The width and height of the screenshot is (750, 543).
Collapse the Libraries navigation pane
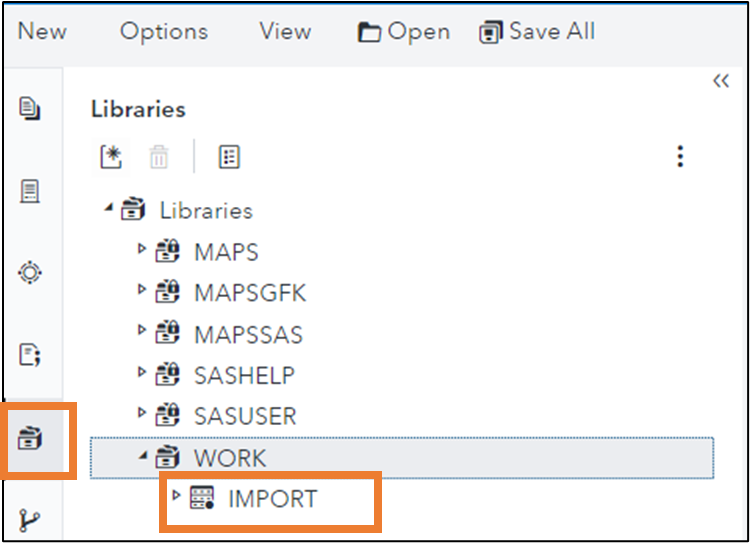click(720, 82)
